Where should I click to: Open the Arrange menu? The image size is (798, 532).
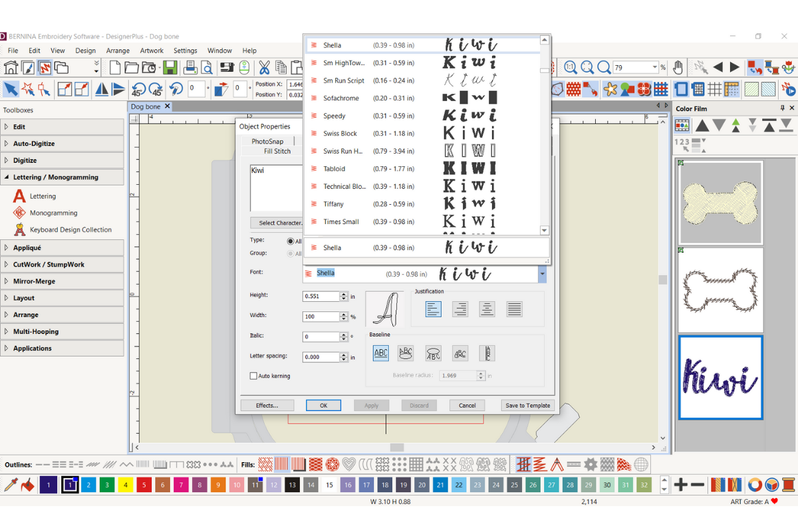pos(118,51)
